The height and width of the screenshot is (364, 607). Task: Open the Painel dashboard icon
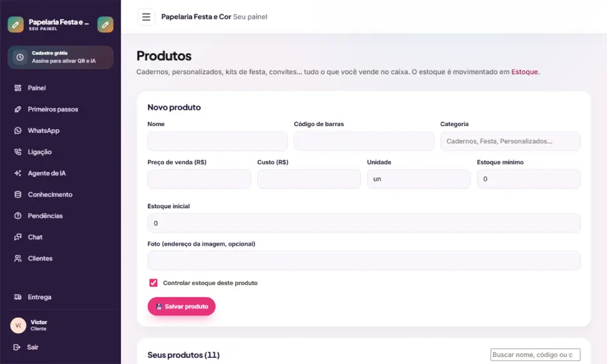(18, 88)
